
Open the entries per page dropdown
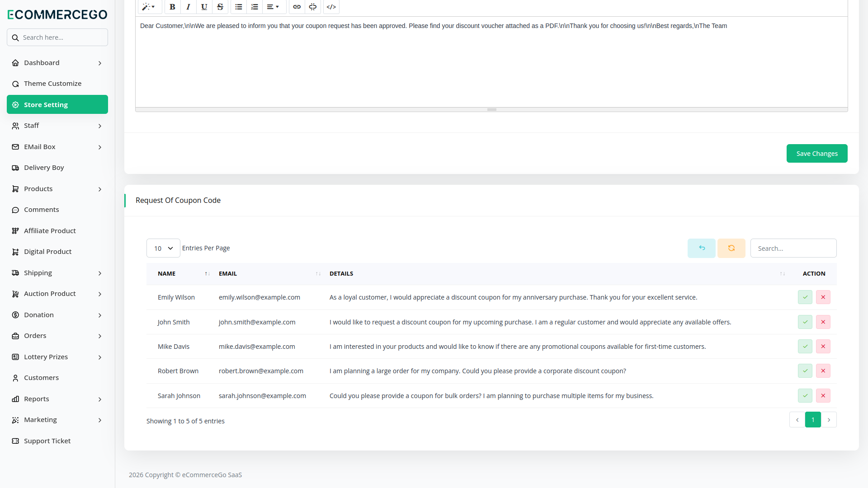[x=163, y=248]
